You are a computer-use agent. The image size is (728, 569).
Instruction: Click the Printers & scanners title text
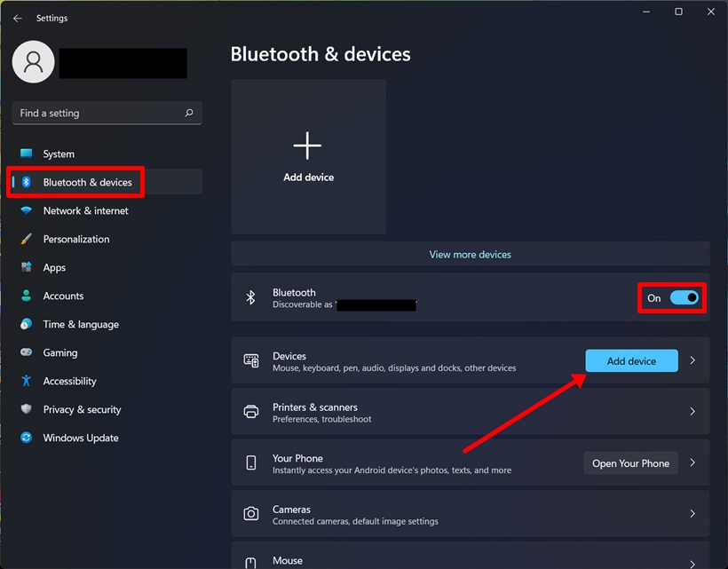[x=315, y=407]
